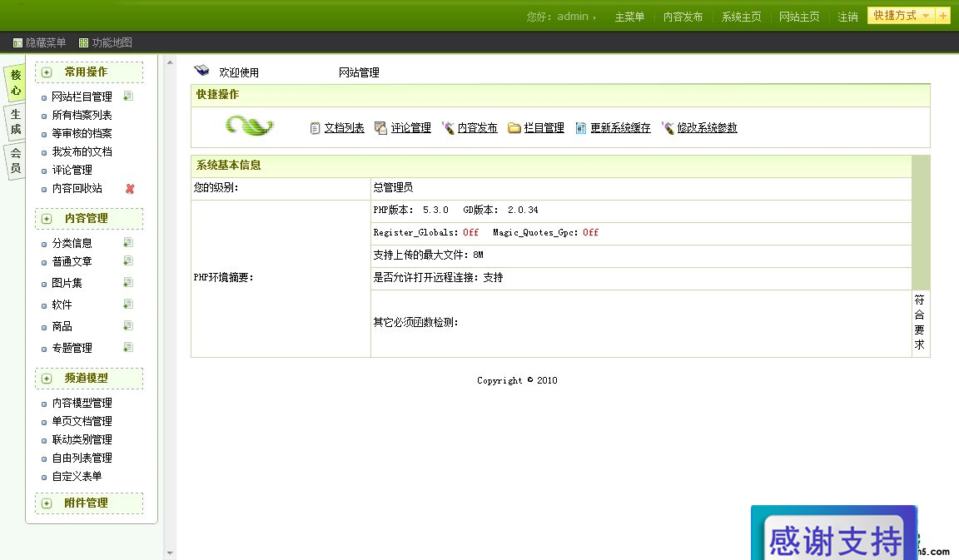
Task: Click the book icon beside 欢迎使用
Action: coord(201,71)
